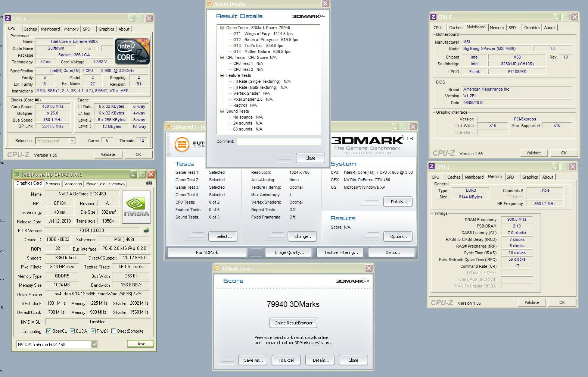
Task: Click the Comment text field
Action: pyautogui.click(x=279, y=142)
